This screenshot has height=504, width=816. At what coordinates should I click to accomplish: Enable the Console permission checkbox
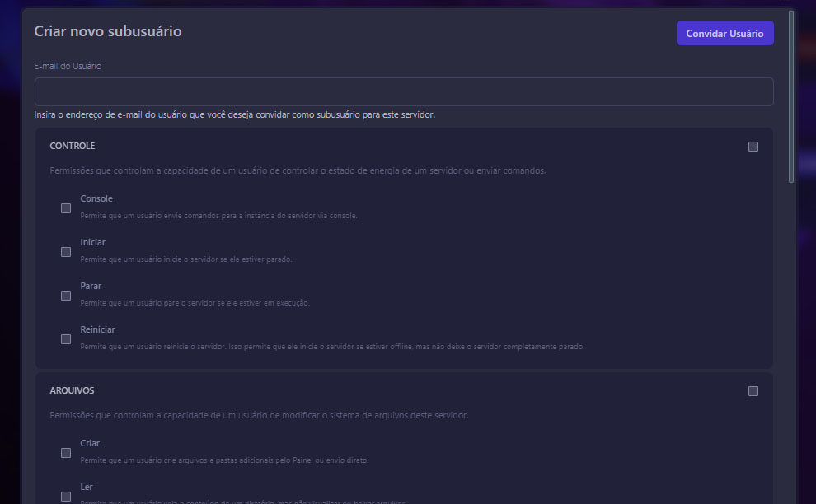pos(66,208)
